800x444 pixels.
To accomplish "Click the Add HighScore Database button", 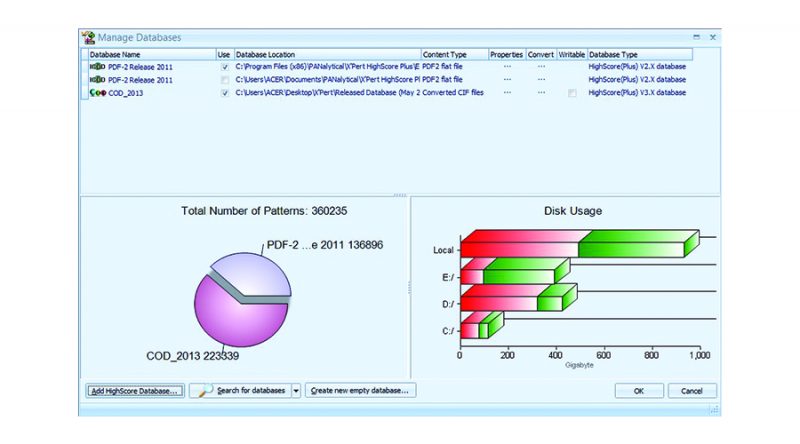I will coord(133,391).
